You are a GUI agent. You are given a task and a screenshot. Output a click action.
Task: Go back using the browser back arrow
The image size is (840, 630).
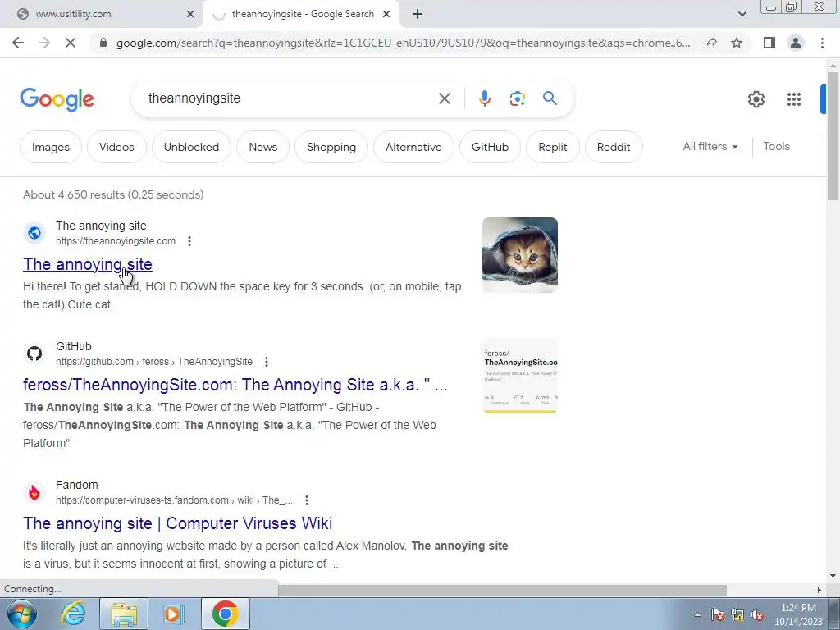[x=18, y=43]
